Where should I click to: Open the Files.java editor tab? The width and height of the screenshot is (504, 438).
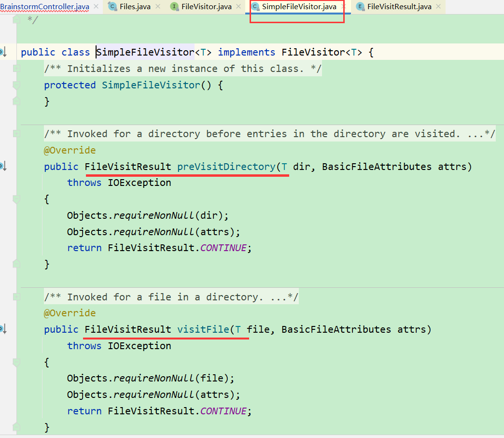pos(135,6)
